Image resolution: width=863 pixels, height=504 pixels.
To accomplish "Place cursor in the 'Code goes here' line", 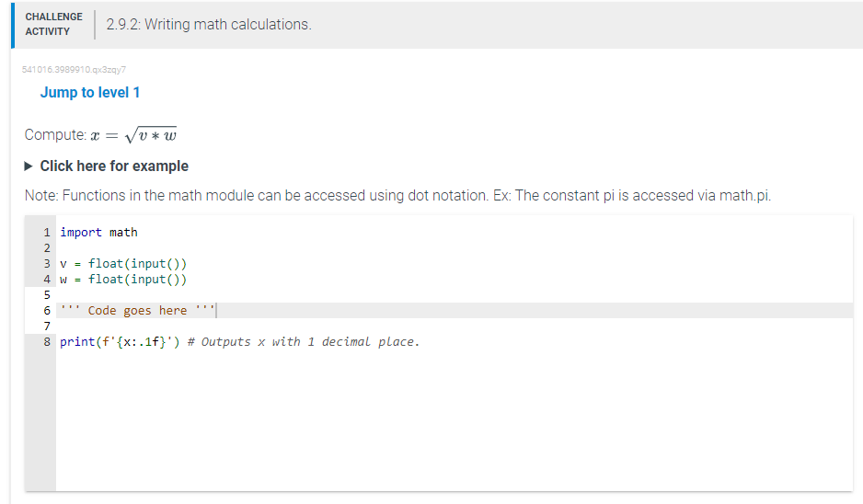I will 136,311.
